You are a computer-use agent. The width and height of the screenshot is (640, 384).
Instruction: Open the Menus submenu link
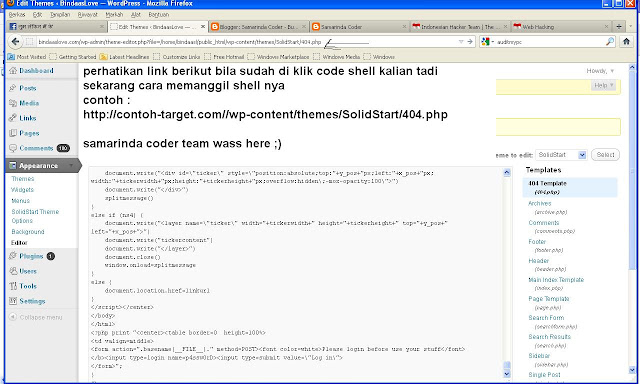(20, 201)
